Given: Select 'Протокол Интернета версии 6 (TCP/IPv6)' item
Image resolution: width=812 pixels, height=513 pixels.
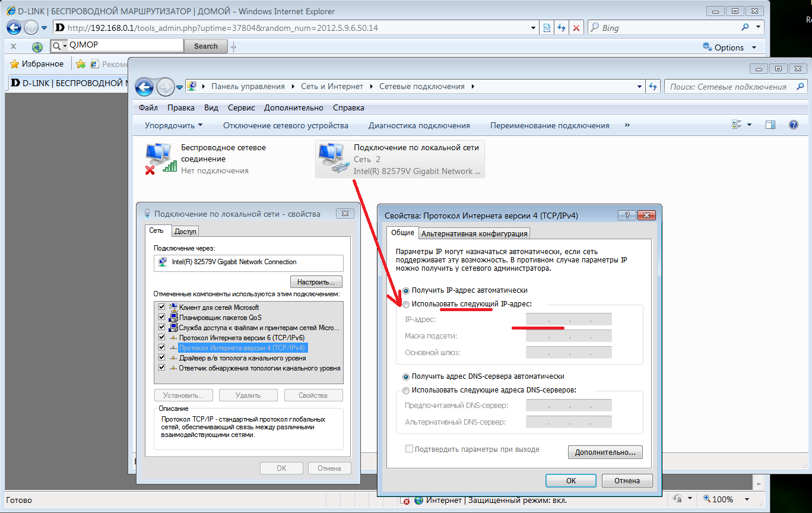Looking at the screenshot, I should click(242, 337).
